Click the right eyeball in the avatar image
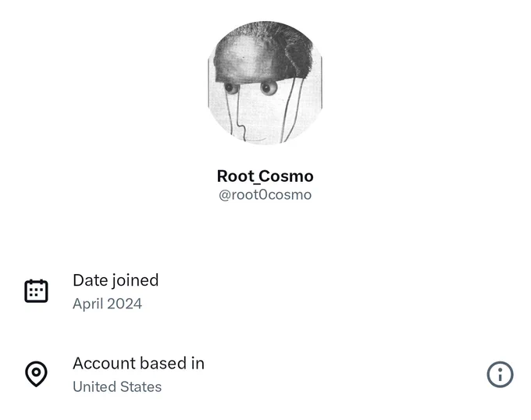The width and height of the screenshot is (531, 420). 269,87
